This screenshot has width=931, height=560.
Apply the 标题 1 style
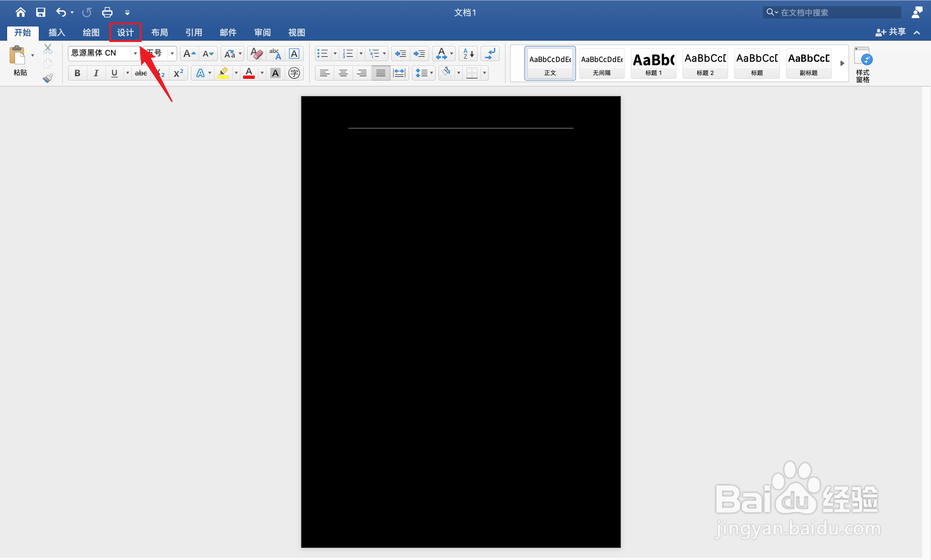pos(653,63)
